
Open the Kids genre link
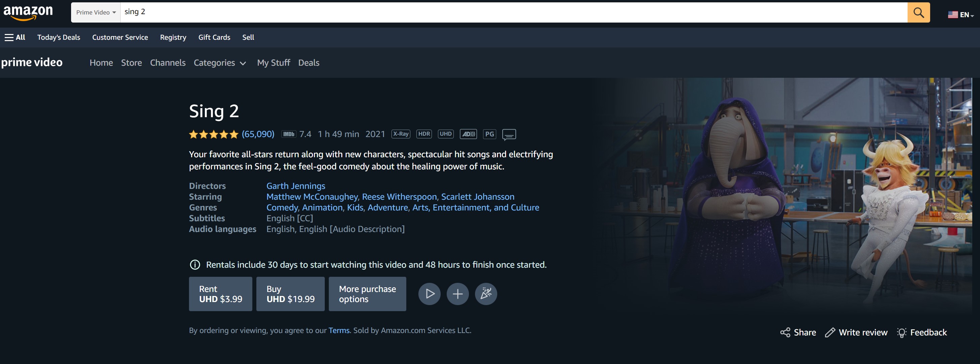(x=355, y=208)
